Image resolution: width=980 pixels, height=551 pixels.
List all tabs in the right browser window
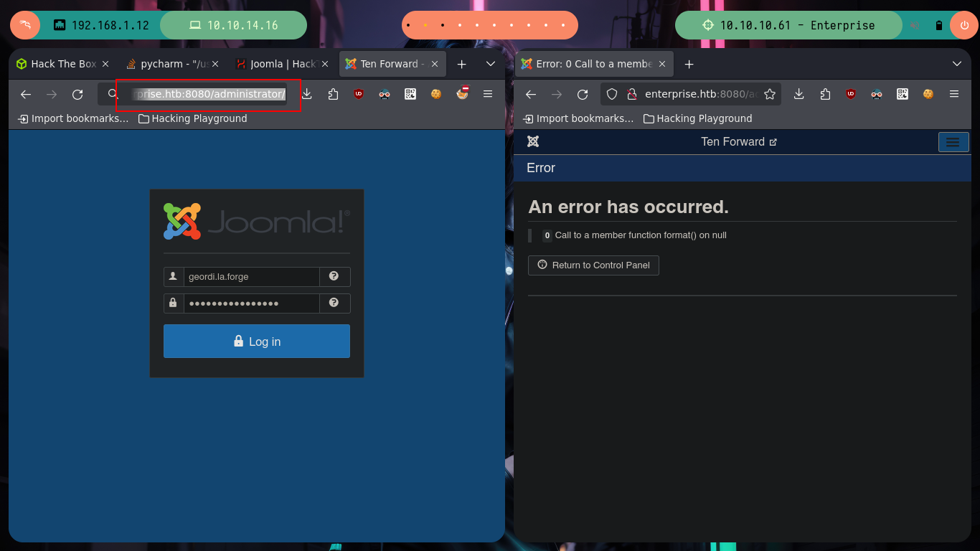956,64
